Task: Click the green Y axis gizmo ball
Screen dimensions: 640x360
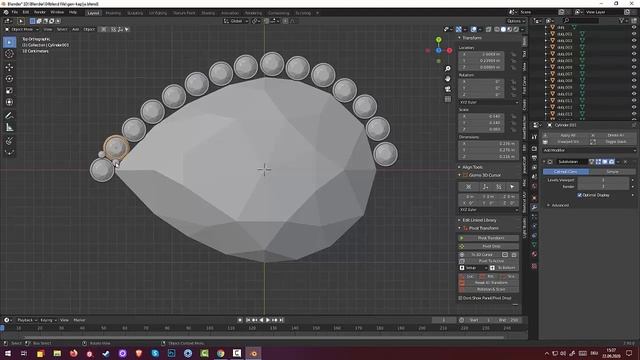Action: point(438,40)
